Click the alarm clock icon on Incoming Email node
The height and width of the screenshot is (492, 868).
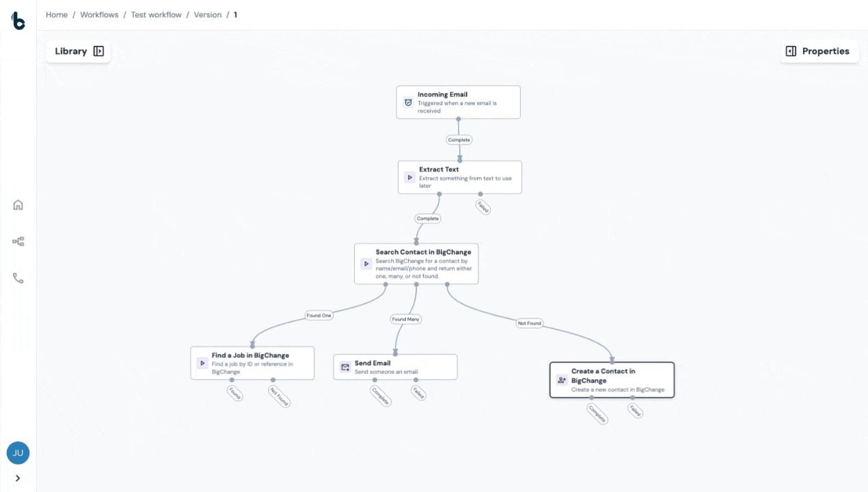[x=408, y=102]
